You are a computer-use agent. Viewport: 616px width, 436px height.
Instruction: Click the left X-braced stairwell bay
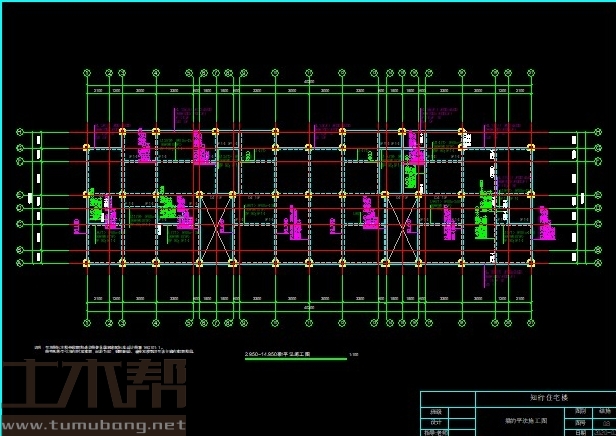216,228
